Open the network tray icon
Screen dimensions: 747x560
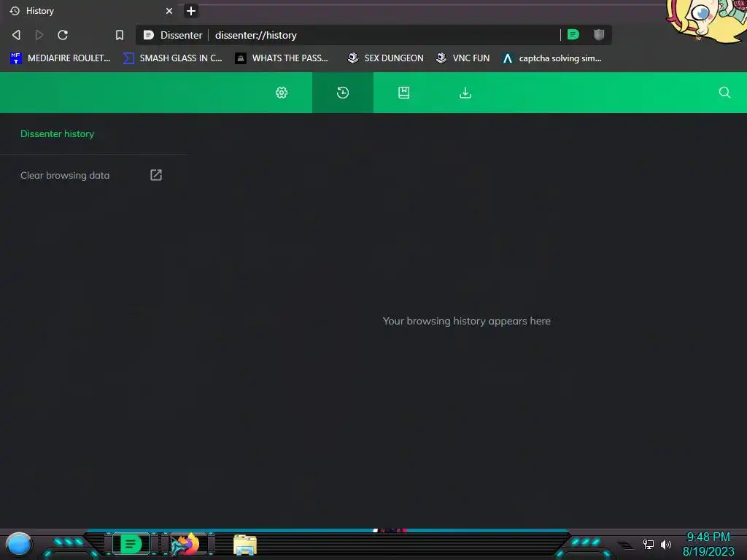[648, 544]
